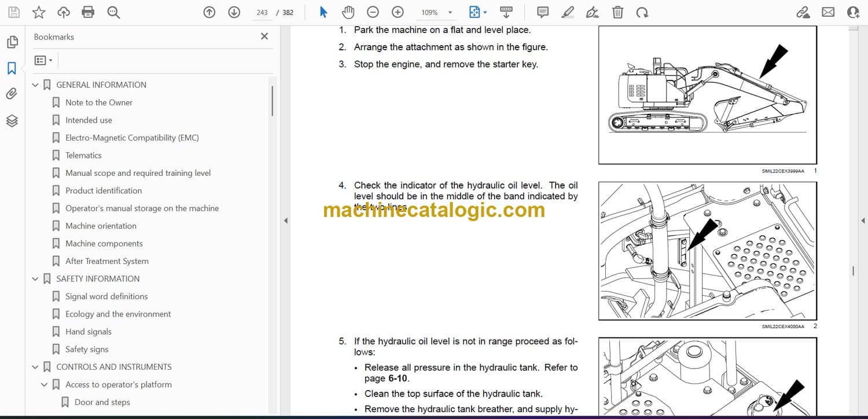Click the bookmarks panel scrollbar
The image size is (868, 419).
(272, 101)
